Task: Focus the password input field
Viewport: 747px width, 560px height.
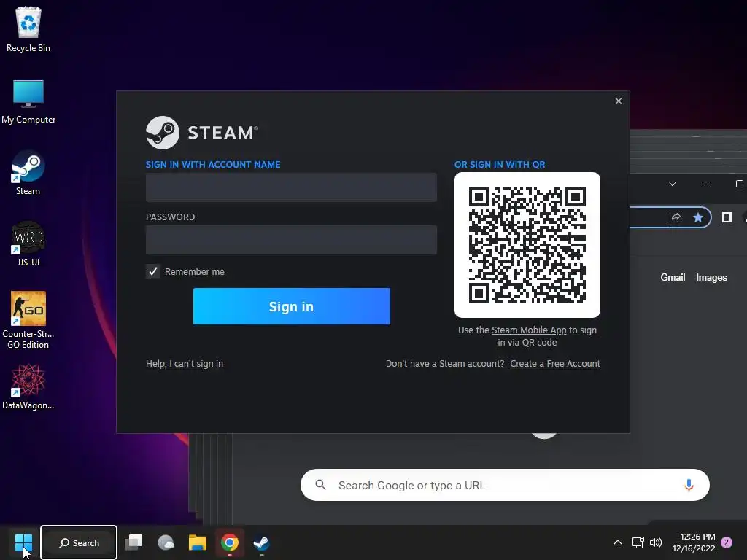Action: pyautogui.click(x=291, y=239)
